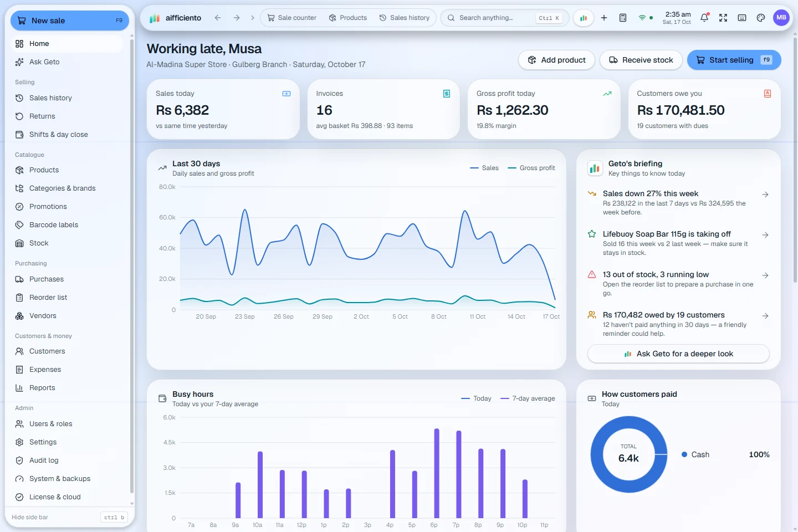Click the plus icon in top bar
Image resolution: width=798 pixels, height=532 pixels.
604,18
